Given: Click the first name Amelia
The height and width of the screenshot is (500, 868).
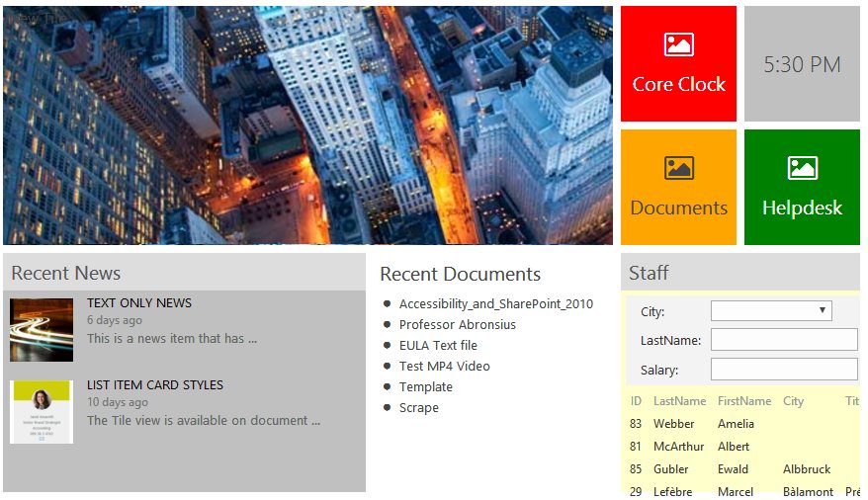Looking at the screenshot, I should (x=736, y=424).
